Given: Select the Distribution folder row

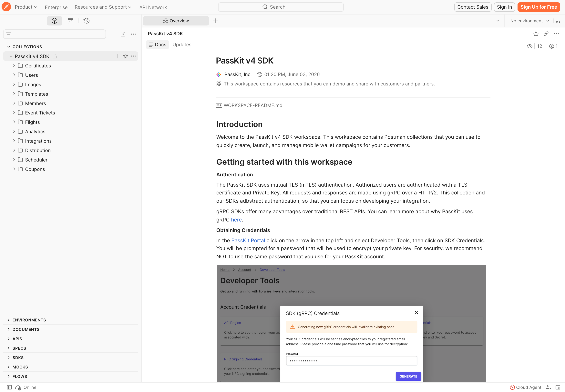Looking at the screenshot, I should [x=71, y=150].
